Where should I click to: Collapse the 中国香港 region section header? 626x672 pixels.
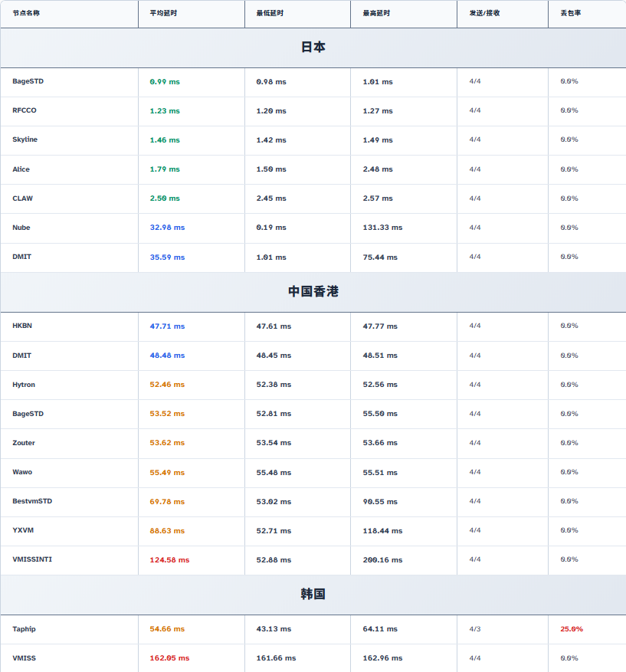pos(313,292)
